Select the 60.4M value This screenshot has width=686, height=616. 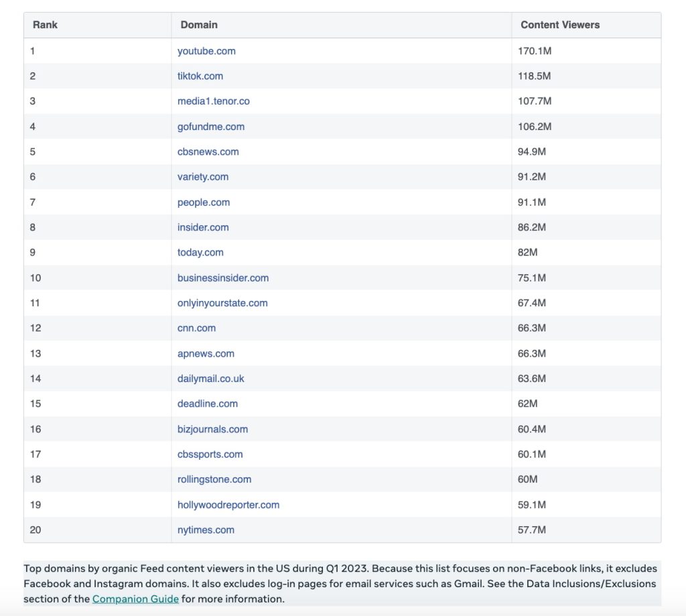(531, 429)
